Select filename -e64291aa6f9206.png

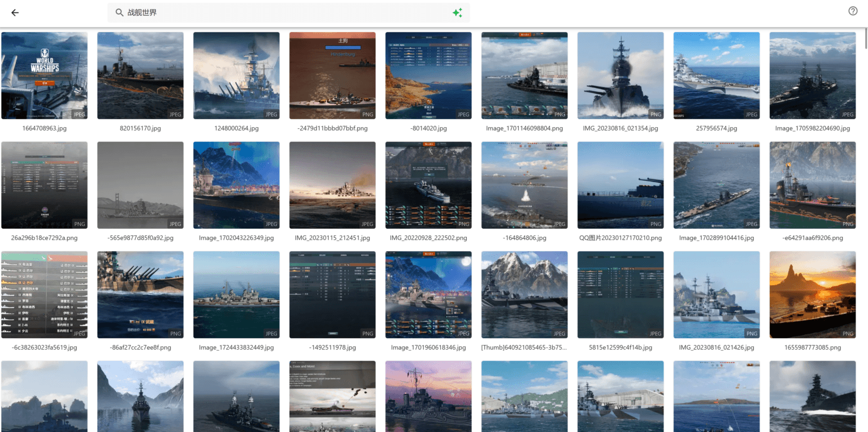[813, 238]
